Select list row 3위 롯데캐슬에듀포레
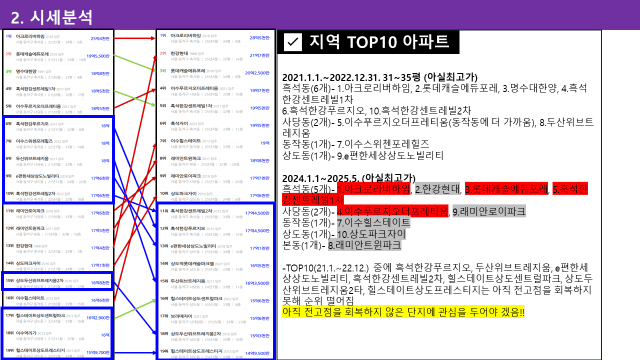The width and height of the screenshot is (640, 360). (215, 73)
